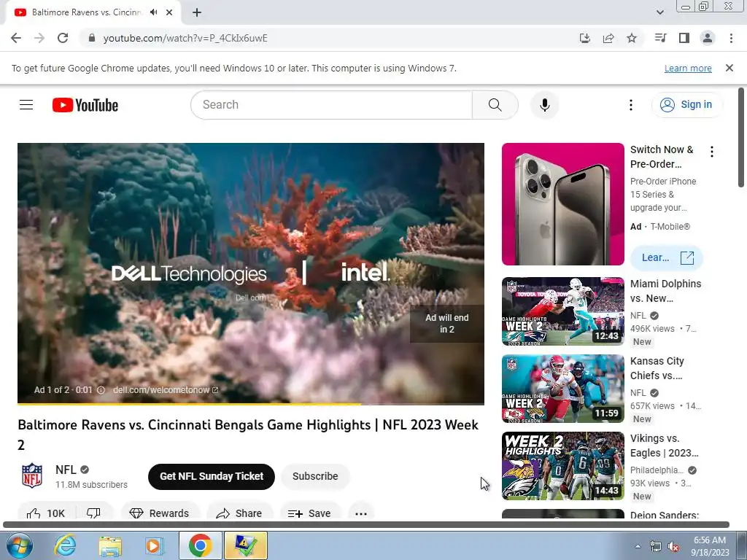Viewport: 747px width, 560px height.
Task: Open media controls icon in toolbar
Action: coord(661,38)
